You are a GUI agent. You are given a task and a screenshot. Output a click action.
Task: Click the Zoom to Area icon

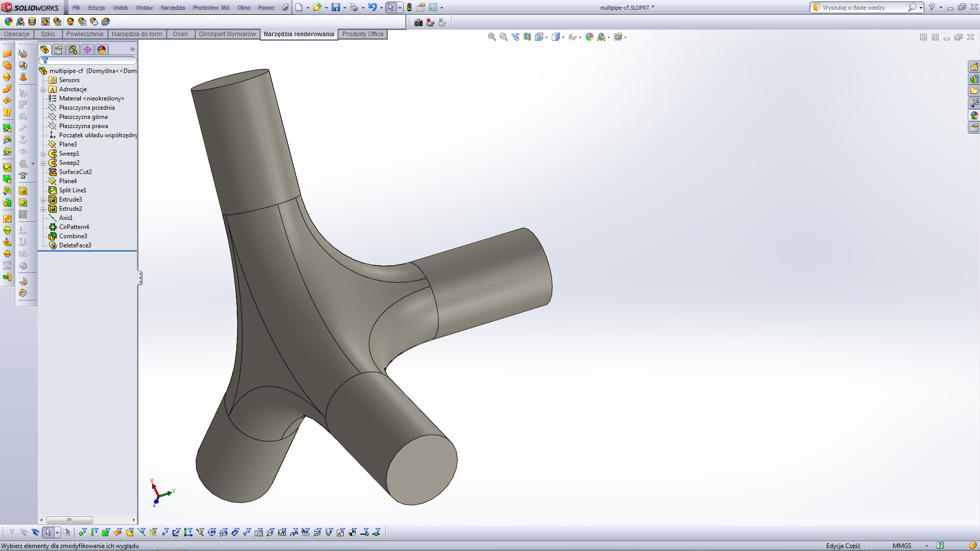(504, 37)
